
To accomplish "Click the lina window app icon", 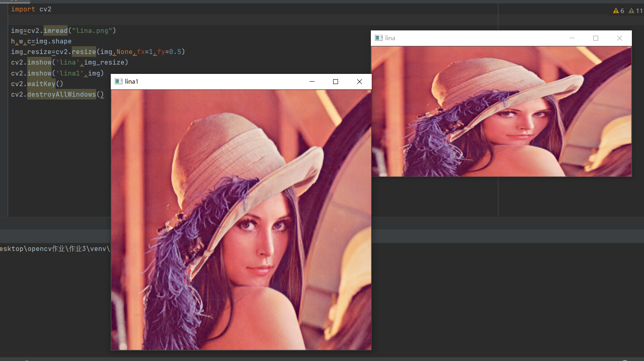I will 379,38.
